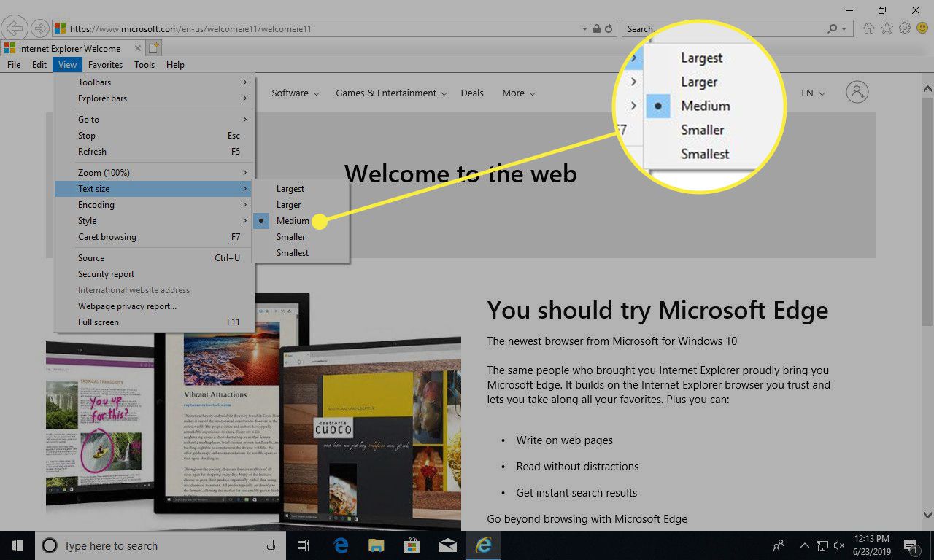Choose Refresh in View menu
This screenshot has width=934, height=560.
pyautogui.click(x=154, y=152)
